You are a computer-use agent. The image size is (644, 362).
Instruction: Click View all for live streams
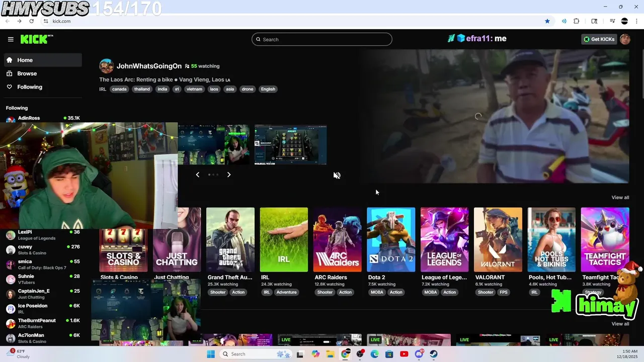(x=620, y=324)
